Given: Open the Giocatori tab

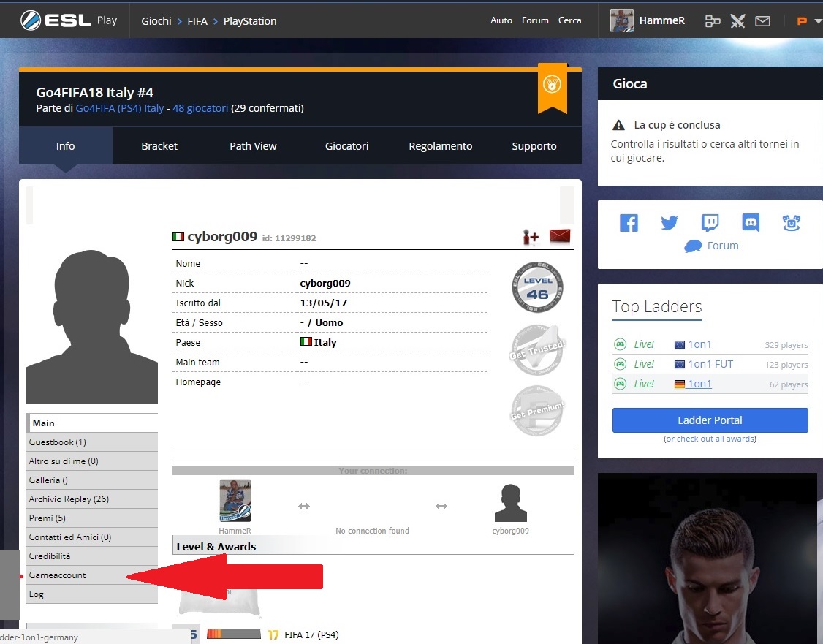Looking at the screenshot, I should 346,146.
